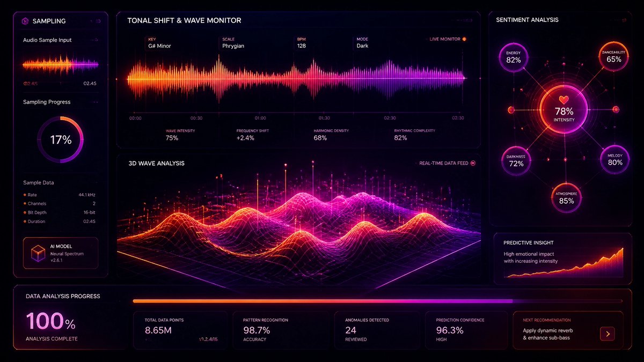Click the heart icon in Intensity circle

[x=563, y=100]
